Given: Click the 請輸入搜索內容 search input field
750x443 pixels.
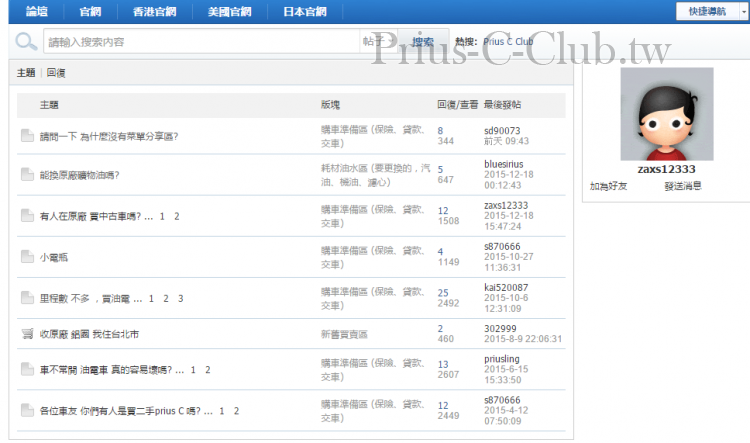Looking at the screenshot, I should [x=202, y=42].
